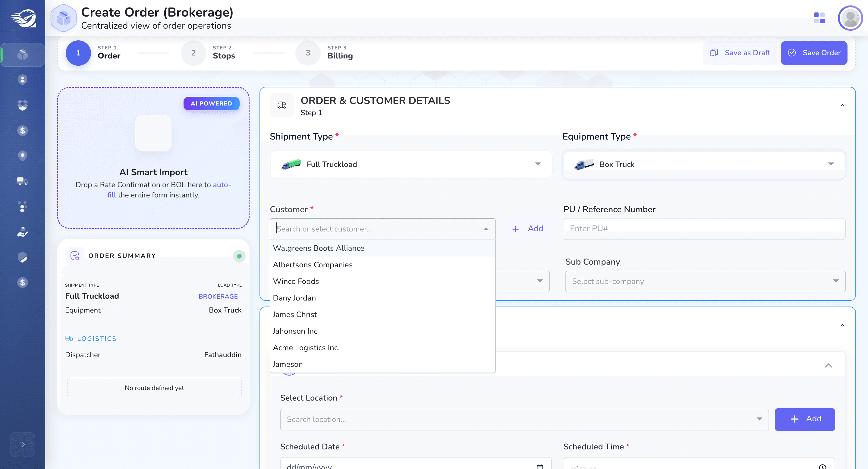This screenshot has height=469, width=868.
Task: Select Jahonson Inc customer
Action: tap(382, 331)
